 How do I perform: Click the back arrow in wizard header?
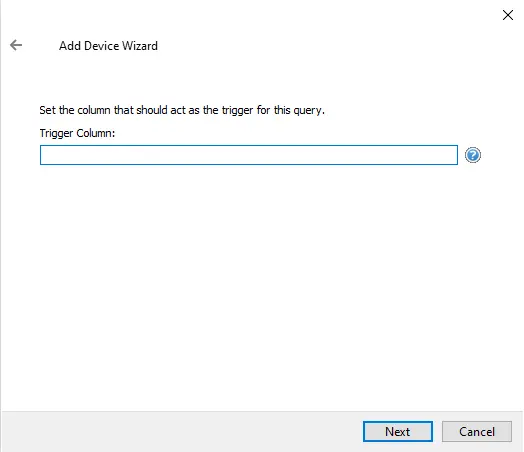coord(16,45)
